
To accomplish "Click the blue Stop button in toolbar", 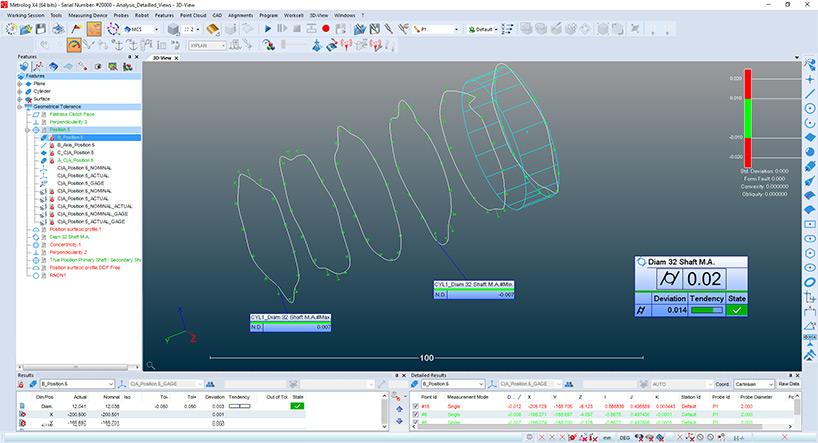I will pyautogui.click(x=297, y=30).
